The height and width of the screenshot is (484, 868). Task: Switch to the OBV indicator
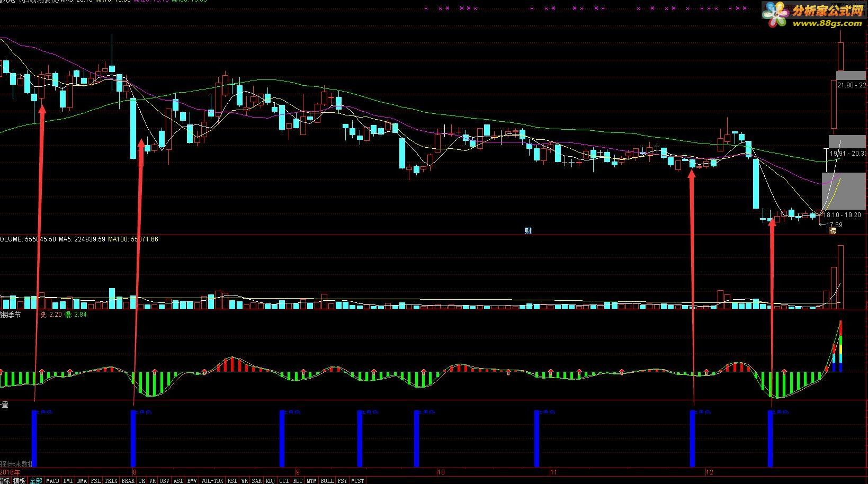(164, 481)
